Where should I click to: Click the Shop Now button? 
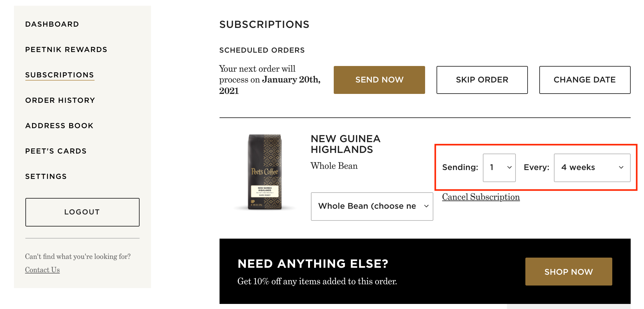coord(568,272)
